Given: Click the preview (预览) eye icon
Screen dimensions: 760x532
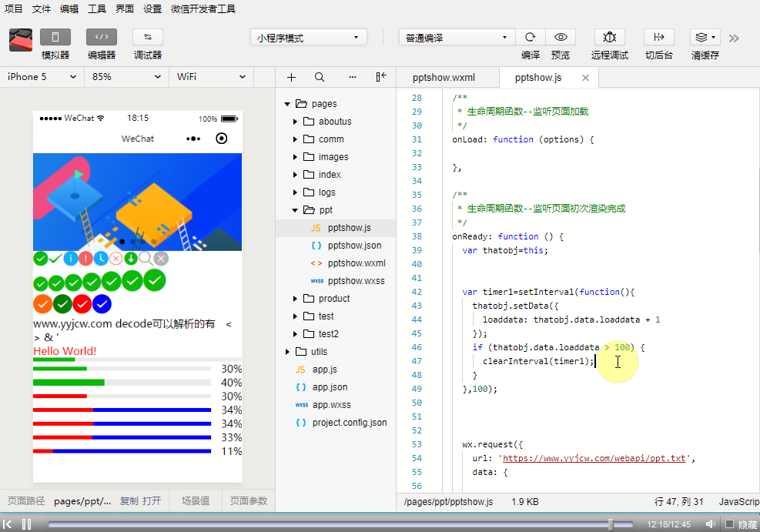Looking at the screenshot, I should click(561, 37).
